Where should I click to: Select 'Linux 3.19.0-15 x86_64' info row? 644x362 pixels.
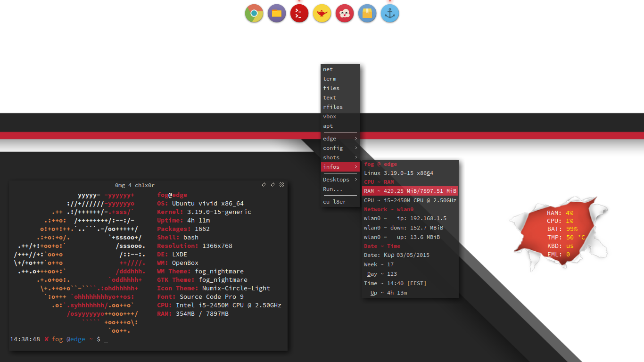tap(410, 173)
